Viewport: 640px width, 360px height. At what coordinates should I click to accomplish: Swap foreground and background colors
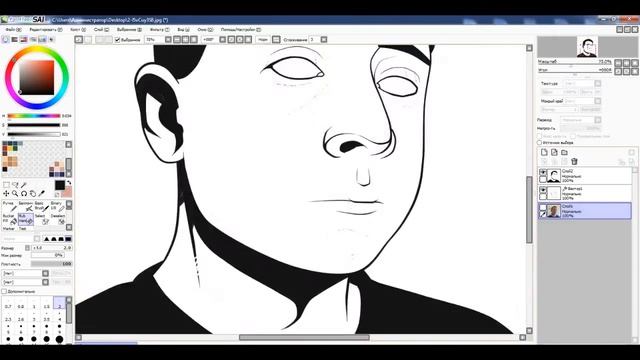69,182
